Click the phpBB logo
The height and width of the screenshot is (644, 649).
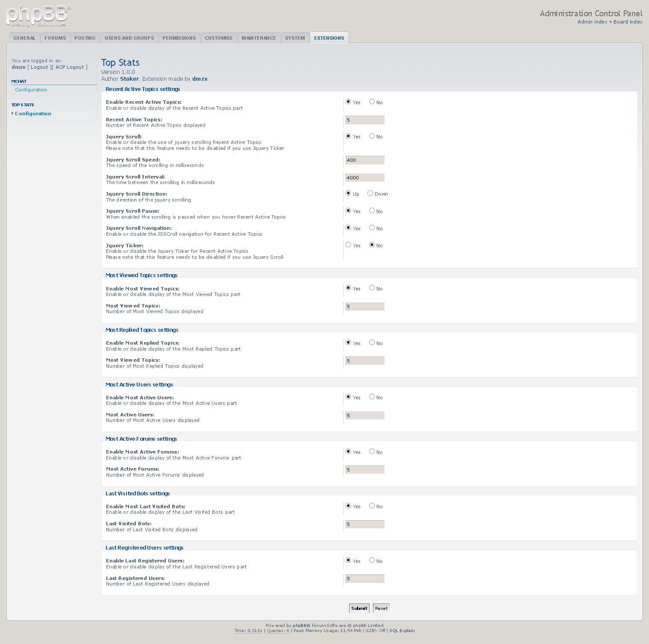36,15
